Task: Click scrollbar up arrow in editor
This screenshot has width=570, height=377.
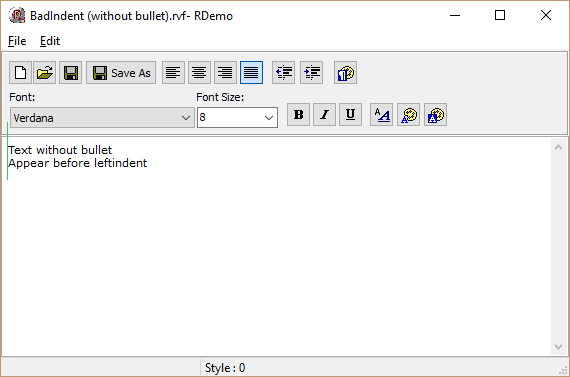Action: (x=559, y=147)
